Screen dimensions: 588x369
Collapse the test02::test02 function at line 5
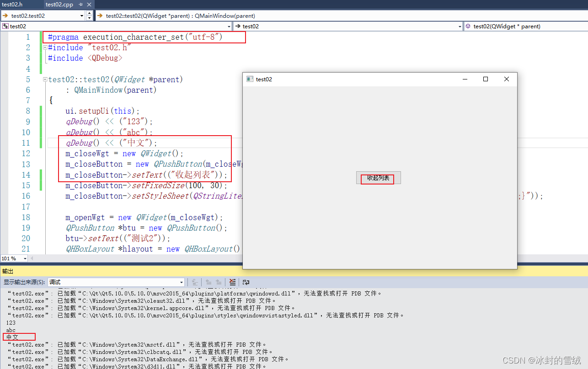point(45,79)
